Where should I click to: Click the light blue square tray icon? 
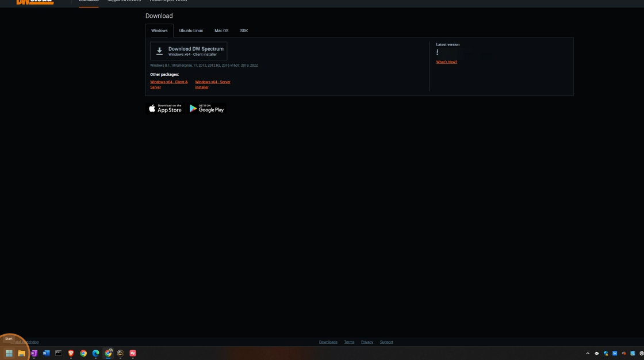(633, 353)
